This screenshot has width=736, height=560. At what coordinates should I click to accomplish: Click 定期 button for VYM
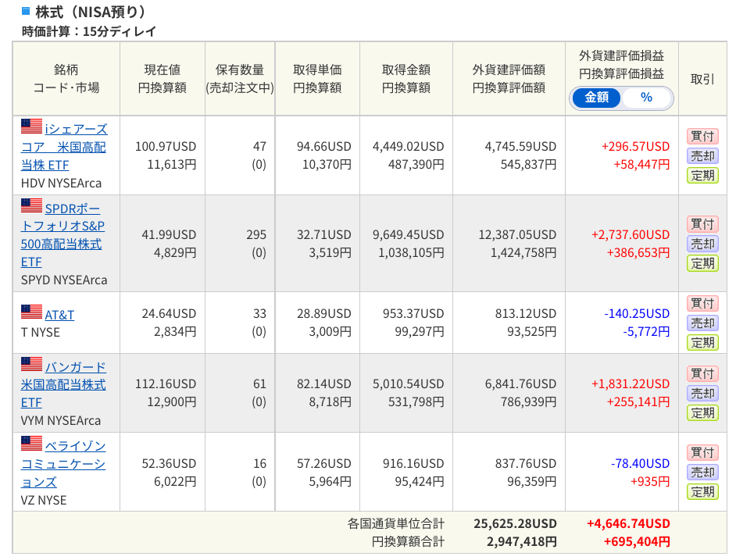click(702, 413)
